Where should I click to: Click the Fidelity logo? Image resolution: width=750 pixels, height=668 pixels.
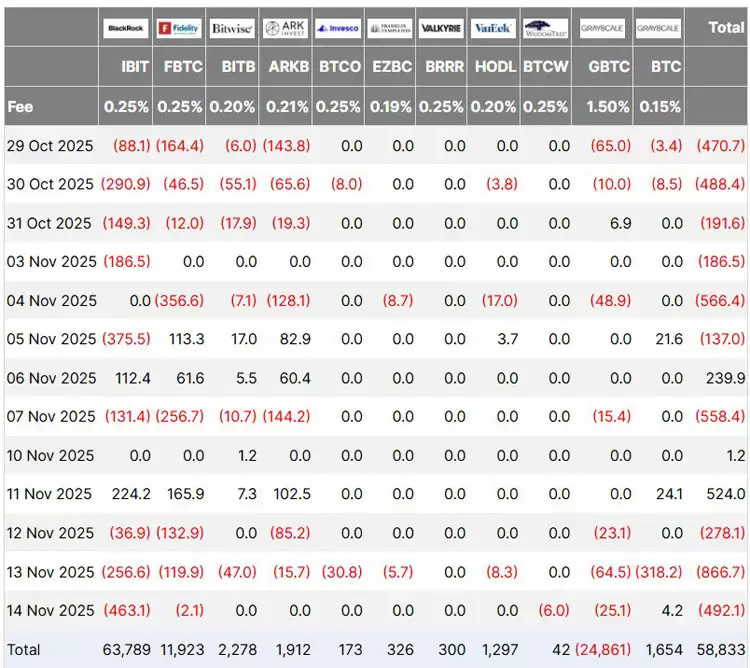click(x=180, y=28)
